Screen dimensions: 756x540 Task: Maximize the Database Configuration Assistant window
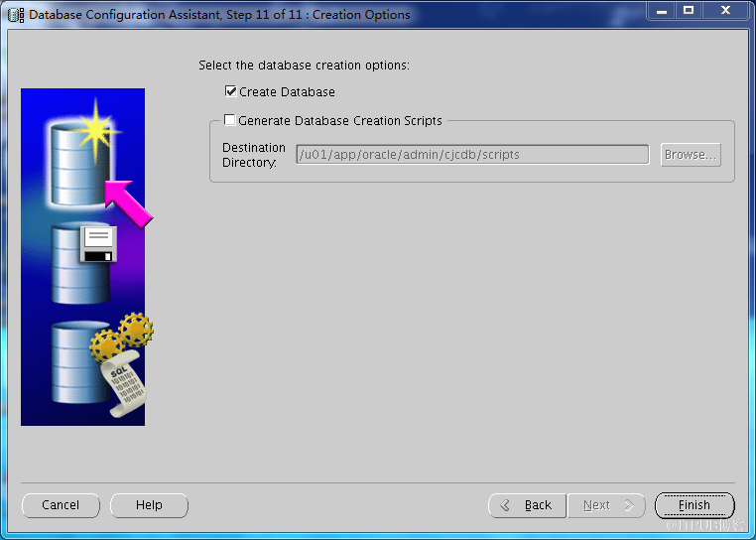click(x=689, y=10)
